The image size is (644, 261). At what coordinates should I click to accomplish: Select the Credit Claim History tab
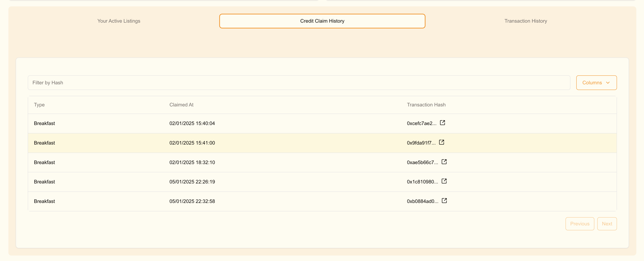click(x=322, y=21)
